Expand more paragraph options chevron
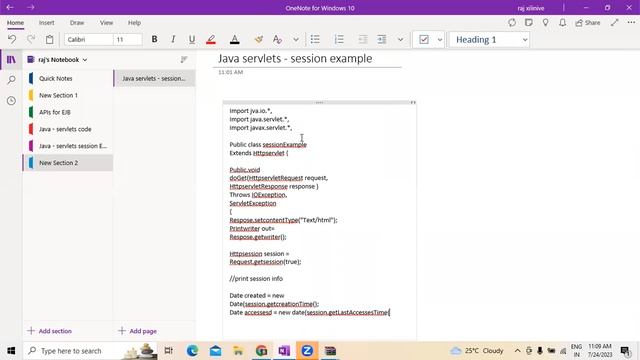This screenshot has width=640, height=360. tap(400, 40)
